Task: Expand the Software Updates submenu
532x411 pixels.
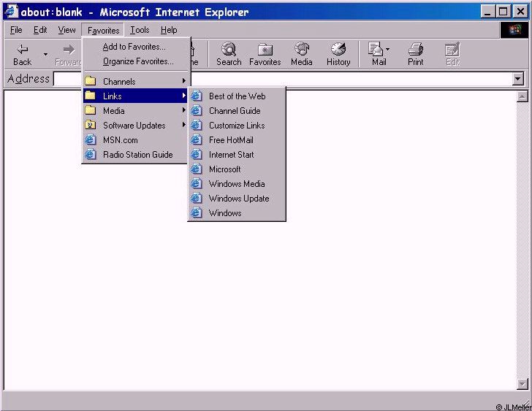Action: [x=136, y=125]
